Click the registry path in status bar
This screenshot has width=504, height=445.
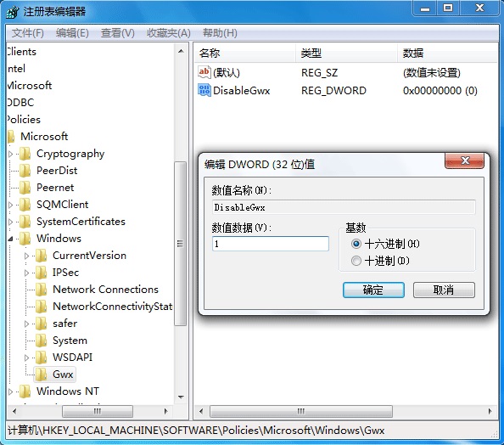196,431
